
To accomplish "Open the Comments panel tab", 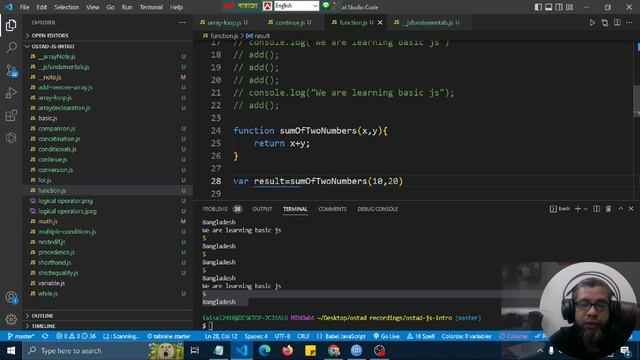I will (332, 209).
